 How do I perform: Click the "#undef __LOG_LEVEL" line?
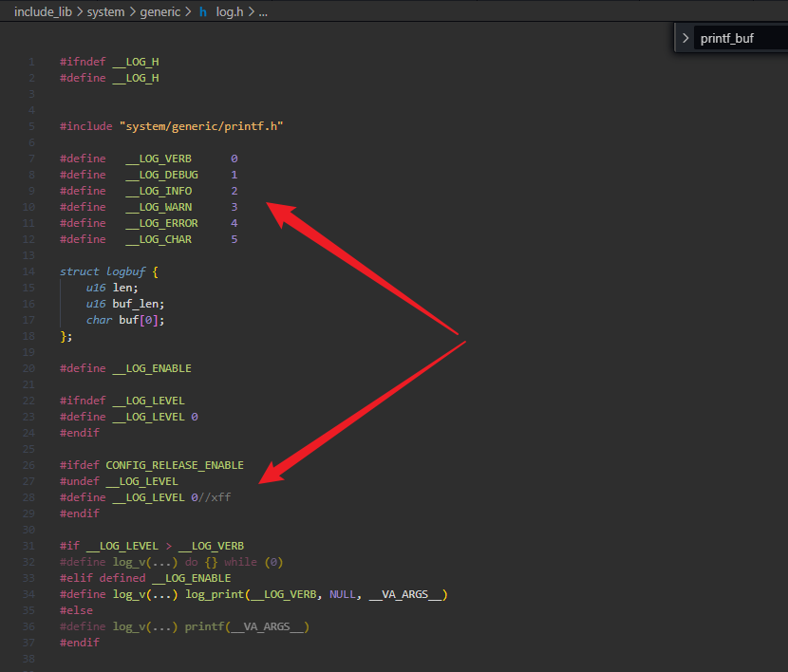(119, 481)
